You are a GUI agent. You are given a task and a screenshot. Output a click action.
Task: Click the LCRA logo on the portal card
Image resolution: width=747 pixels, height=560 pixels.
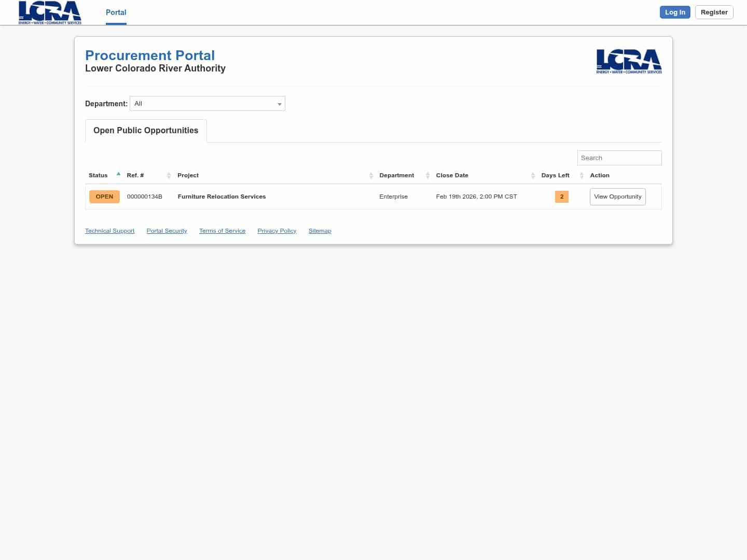pos(629,61)
